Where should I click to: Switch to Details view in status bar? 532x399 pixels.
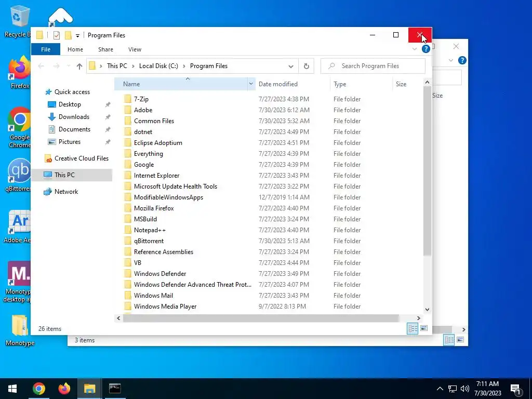click(x=413, y=328)
